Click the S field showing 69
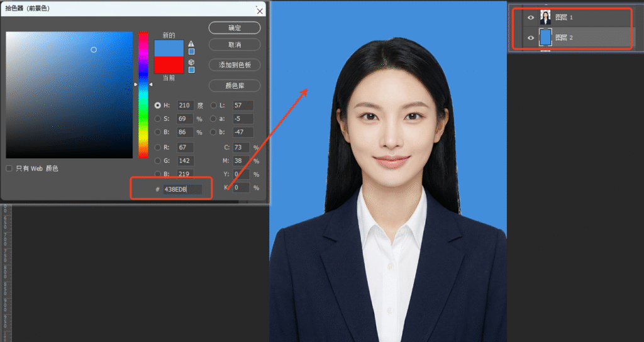Image resolution: width=644 pixels, height=342 pixels. click(x=186, y=119)
